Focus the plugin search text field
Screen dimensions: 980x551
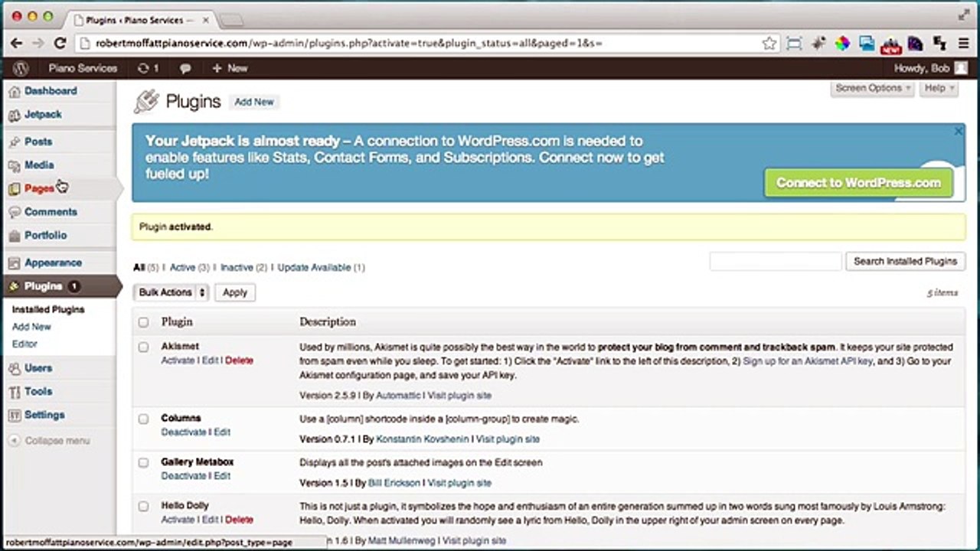(x=775, y=262)
